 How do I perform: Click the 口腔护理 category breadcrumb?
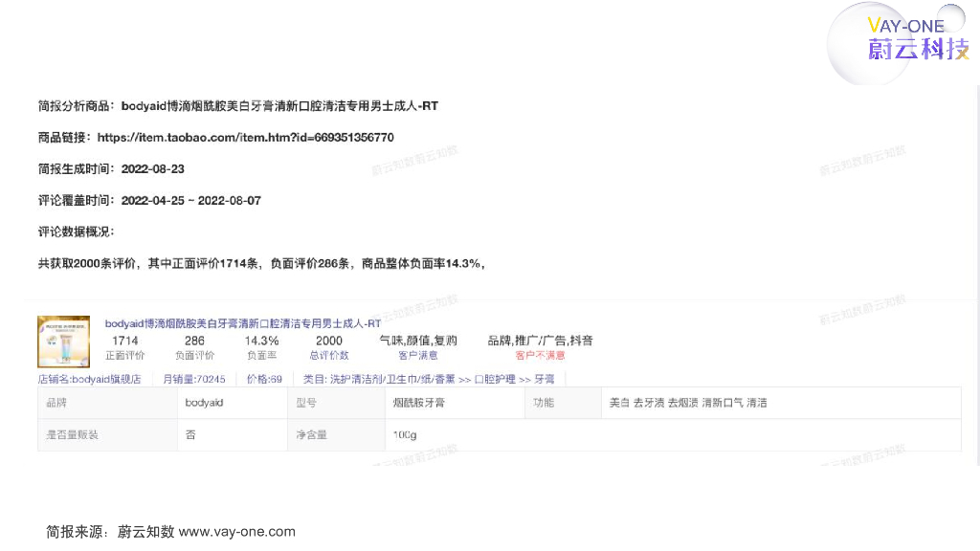(x=495, y=379)
